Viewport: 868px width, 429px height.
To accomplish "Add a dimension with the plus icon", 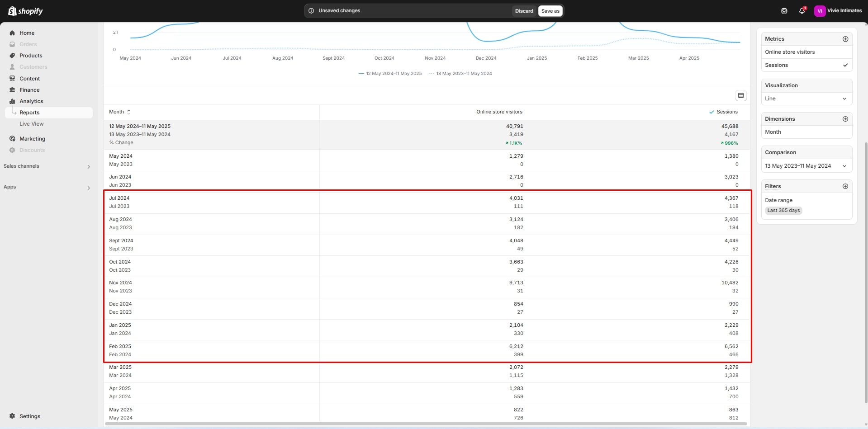I will (845, 119).
